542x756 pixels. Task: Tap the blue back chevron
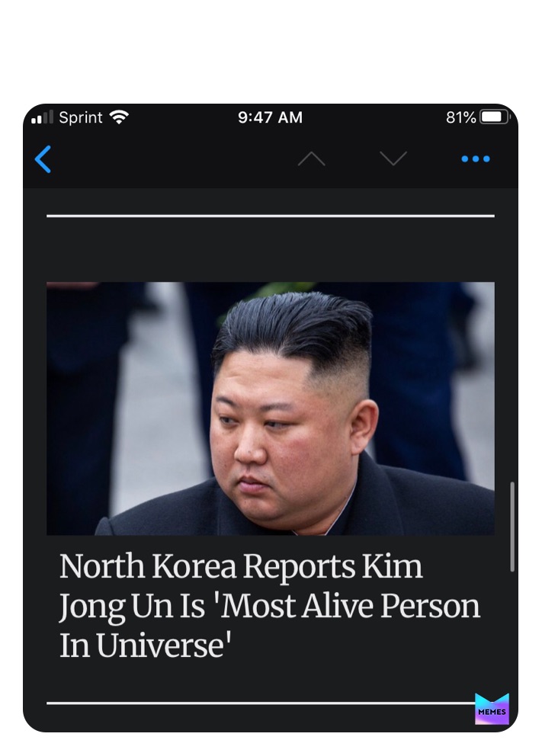pyautogui.click(x=43, y=159)
